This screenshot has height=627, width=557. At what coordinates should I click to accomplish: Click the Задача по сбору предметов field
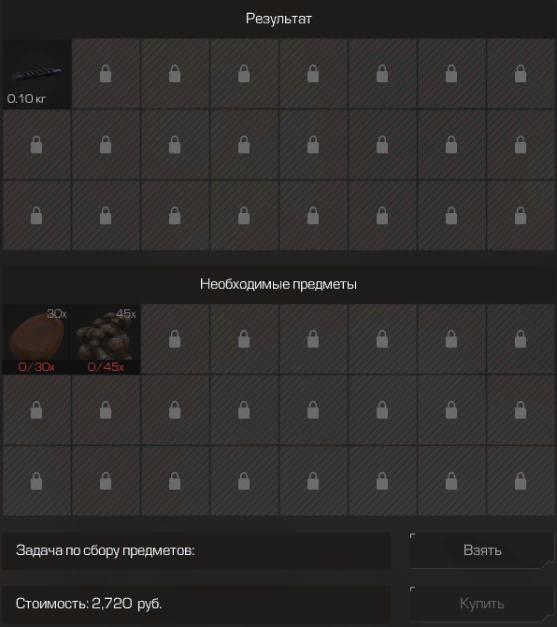point(196,551)
